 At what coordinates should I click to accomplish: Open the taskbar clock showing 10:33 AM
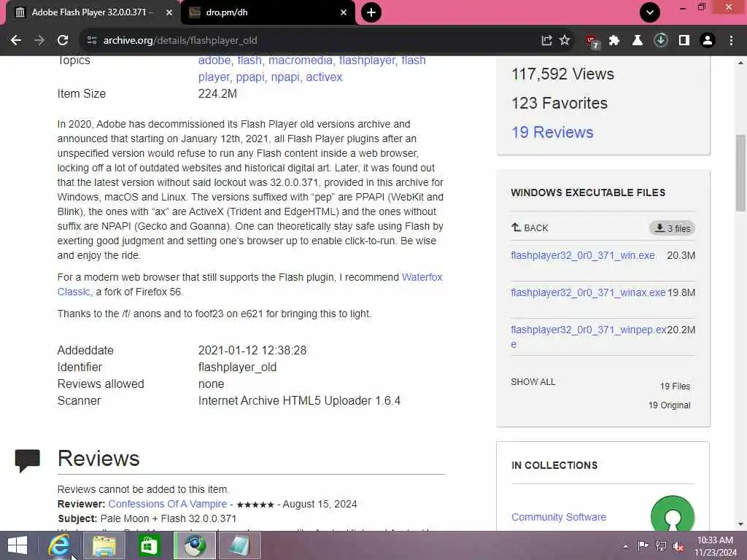coord(715,546)
